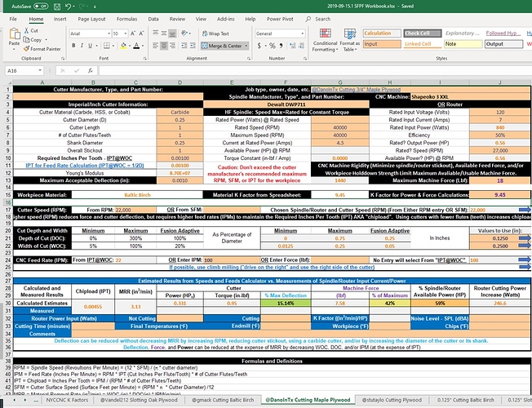Screen dimensions: 532x408
Task: Toggle Underline formatting
Action: (x=90, y=46)
